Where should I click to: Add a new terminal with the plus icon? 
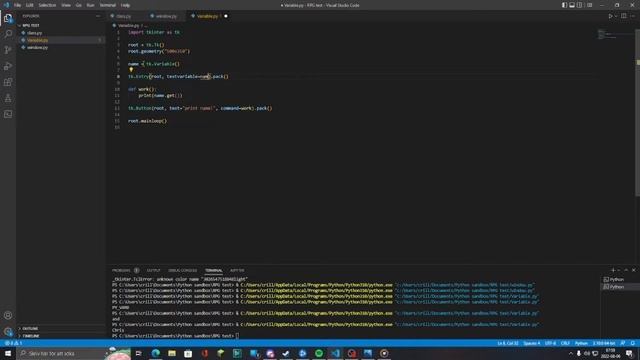[613, 270]
